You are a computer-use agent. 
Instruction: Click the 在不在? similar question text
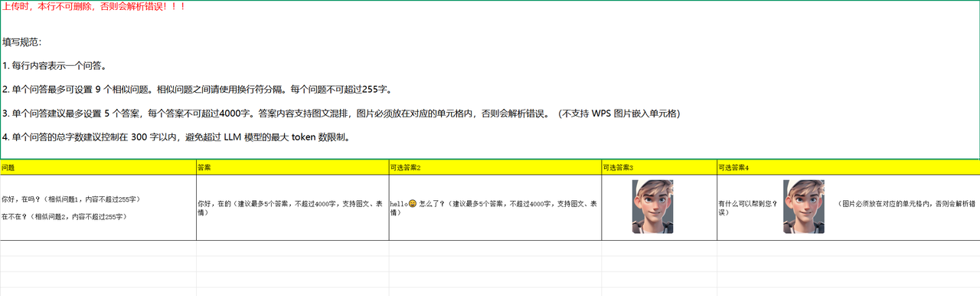click(x=64, y=217)
